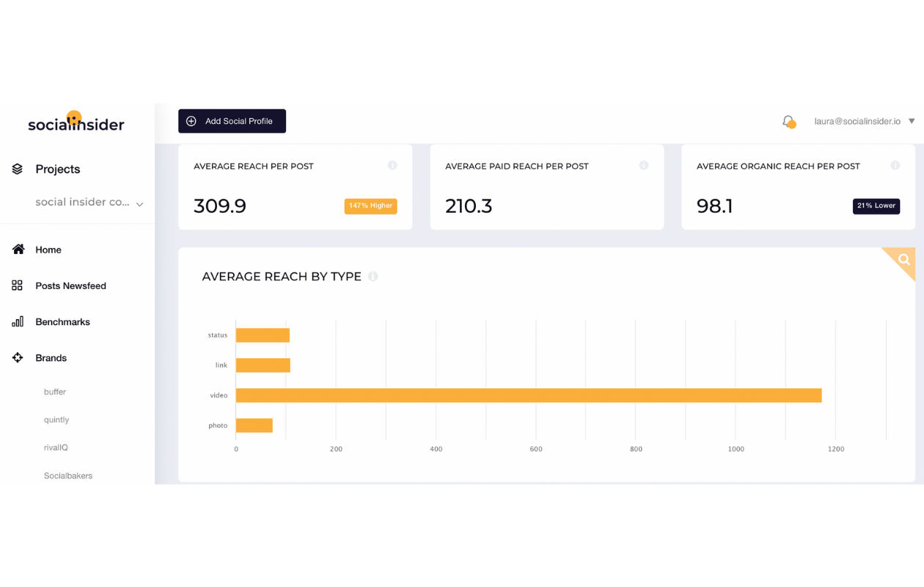Click the 21% Lower badge
Viewport: 924px width, 587px height.
876,206
